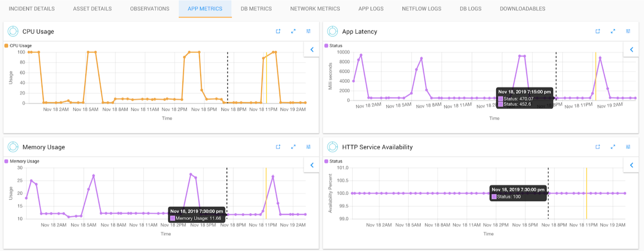The width and height of the screenshot is (644, 251).
Task: Expand side drawer on Memory Usage chart
Action: pyautogui.click(x=312, y=165)
